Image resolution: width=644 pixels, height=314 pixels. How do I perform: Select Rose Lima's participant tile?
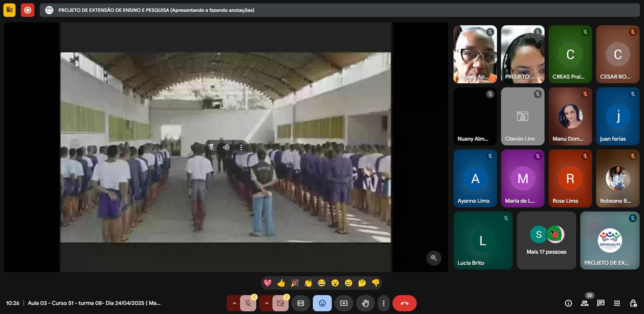[570, 178]
